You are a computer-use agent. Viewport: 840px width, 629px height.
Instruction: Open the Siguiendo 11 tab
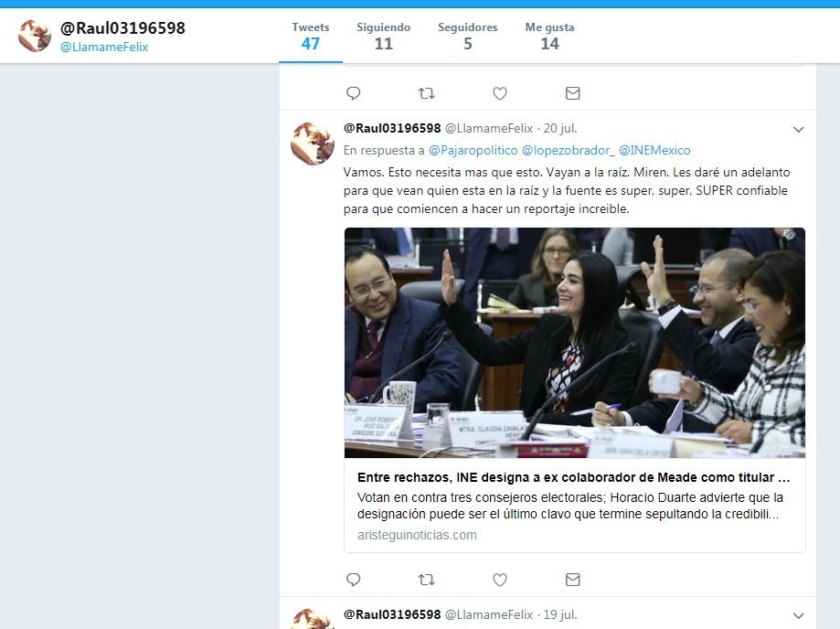pos(384,36)
